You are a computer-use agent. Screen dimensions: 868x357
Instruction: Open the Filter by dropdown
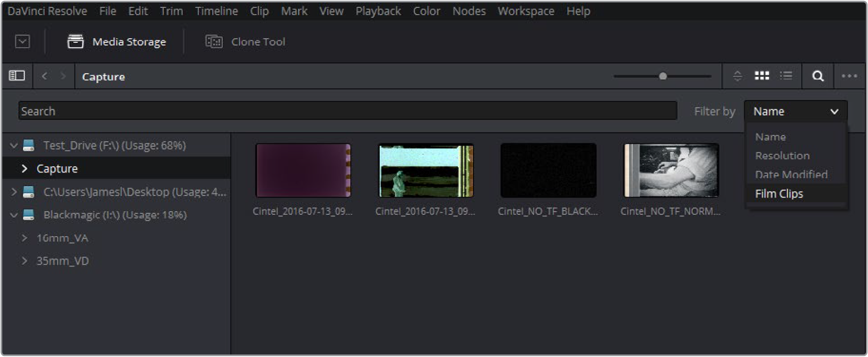pyautogui.click(x=795, y=111)
